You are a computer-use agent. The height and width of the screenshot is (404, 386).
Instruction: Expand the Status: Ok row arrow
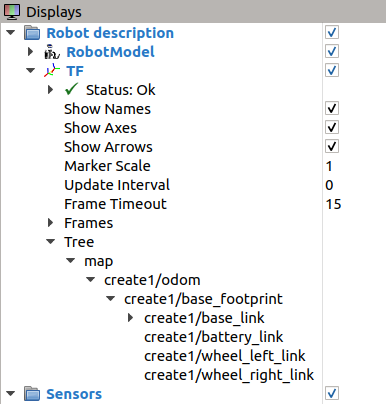click(x=50, y=90)
